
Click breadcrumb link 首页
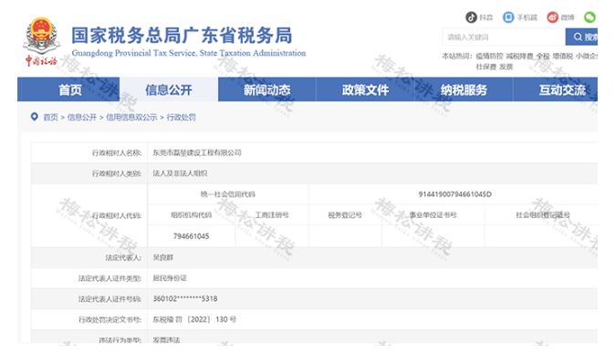point(50,118)
